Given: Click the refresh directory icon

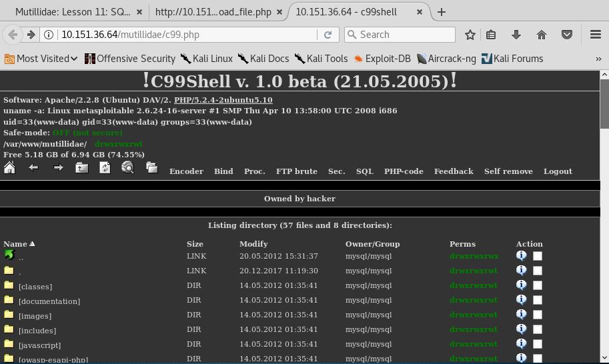Looking at the screenshot, I should point(105,168).
